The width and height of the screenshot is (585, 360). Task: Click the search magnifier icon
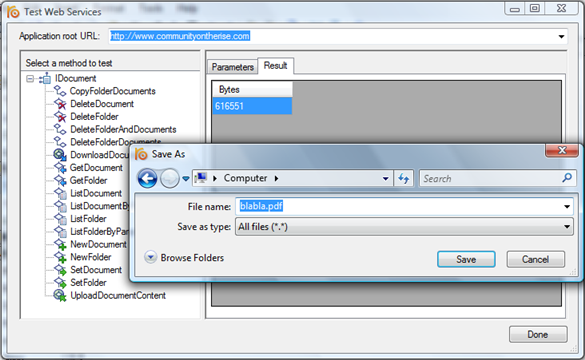[x=567, y=178]
